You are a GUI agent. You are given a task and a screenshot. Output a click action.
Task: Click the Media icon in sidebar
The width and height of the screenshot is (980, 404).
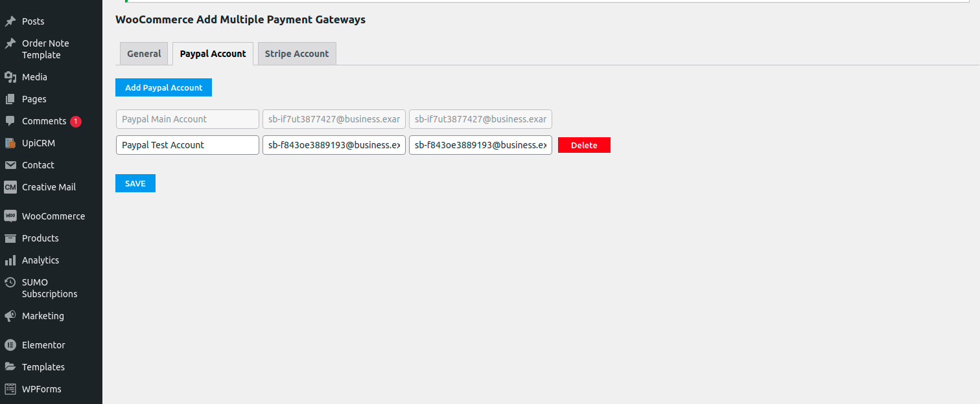coord(10,77)
